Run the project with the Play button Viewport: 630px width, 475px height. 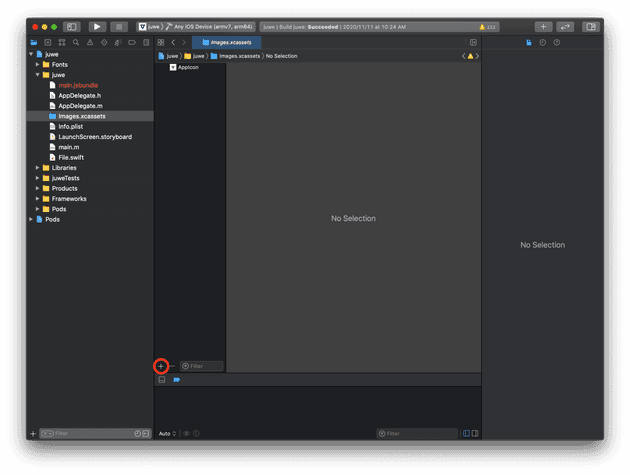(97, 27)
